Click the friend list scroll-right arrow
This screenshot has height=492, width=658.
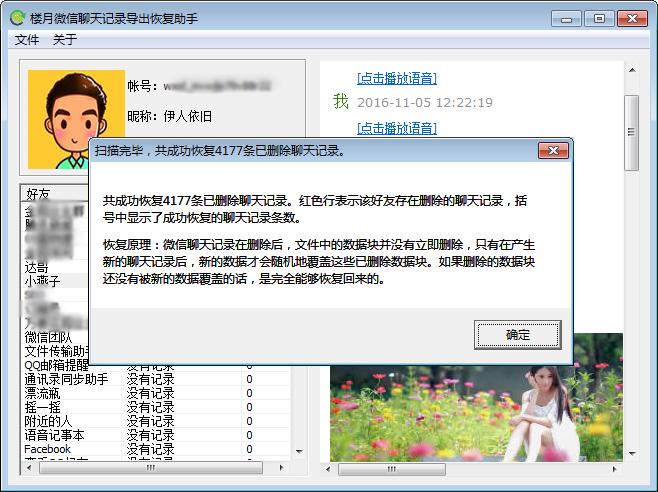(x=281, y=468)
